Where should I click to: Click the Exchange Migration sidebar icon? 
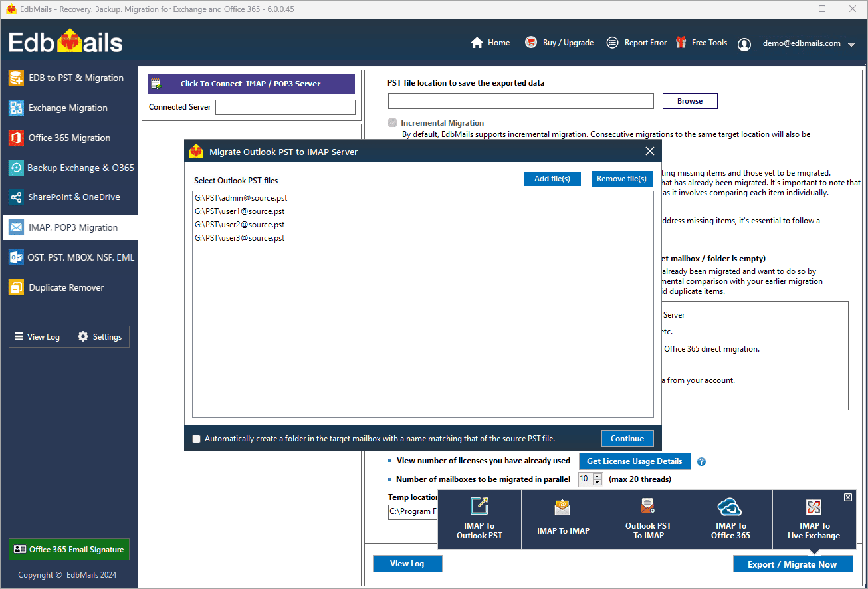click(x=16, y=108)
